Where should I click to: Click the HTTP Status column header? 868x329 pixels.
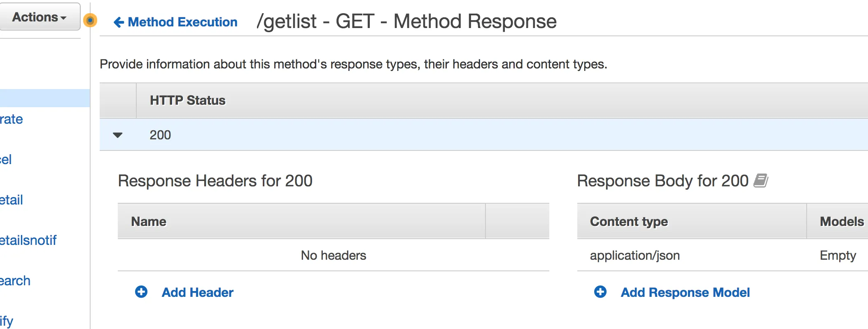pos(187,100)
